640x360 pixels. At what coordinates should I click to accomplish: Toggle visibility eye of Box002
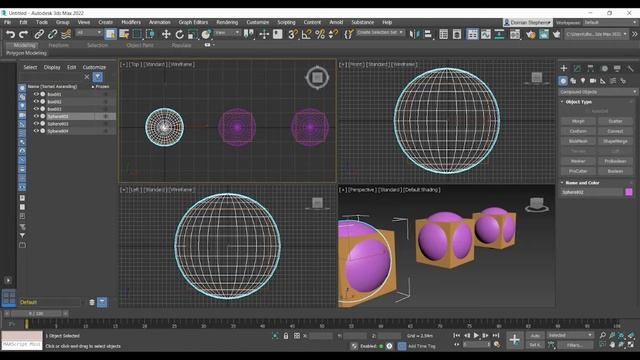click(36, 102)
